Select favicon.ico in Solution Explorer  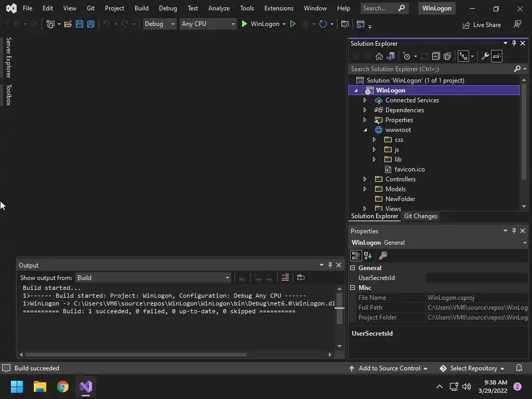[x=409, y=169]
